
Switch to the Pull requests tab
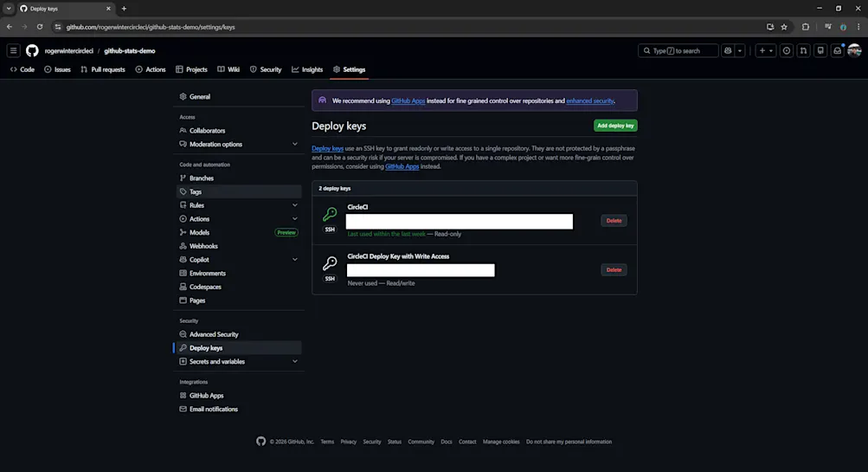[x=103, y=69]
